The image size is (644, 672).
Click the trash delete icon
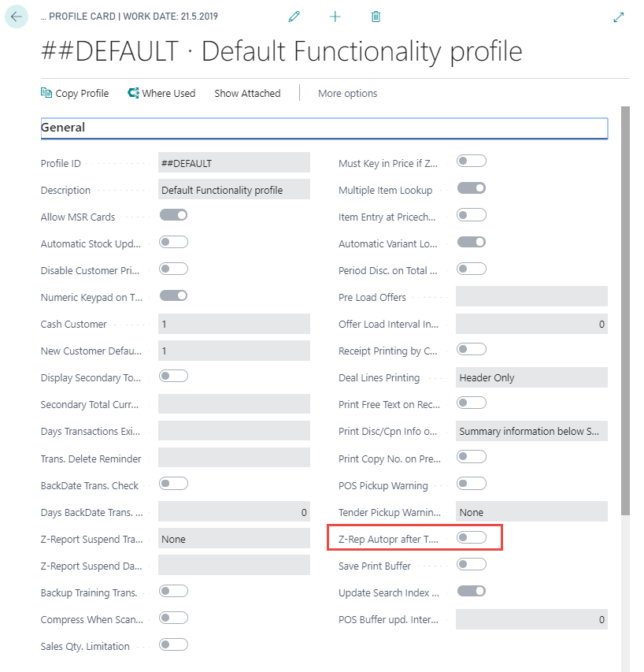click(376, 17)
